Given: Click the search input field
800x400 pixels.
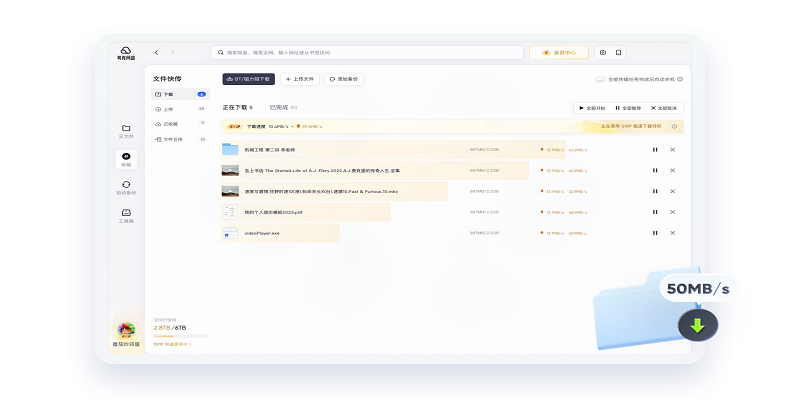Looking at the screenshot, I should (368, 52).
